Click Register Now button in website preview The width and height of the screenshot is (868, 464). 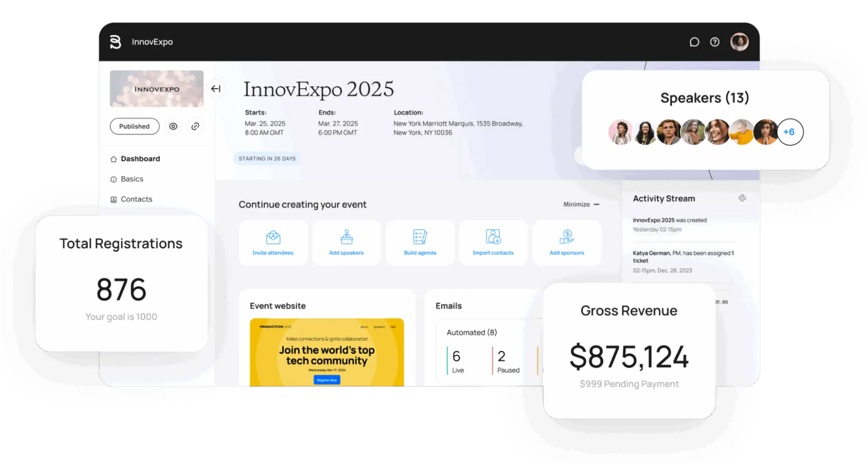click(327, 380)
